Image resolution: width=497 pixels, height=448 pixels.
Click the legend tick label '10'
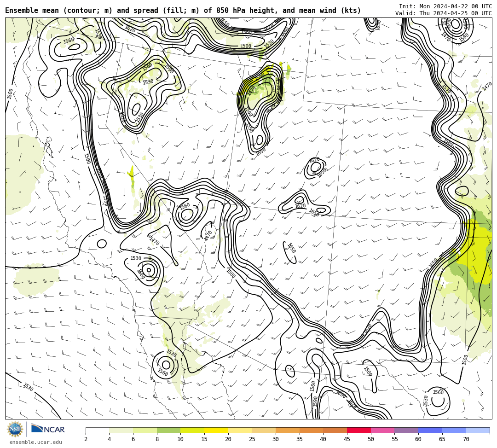pos(180,439)
